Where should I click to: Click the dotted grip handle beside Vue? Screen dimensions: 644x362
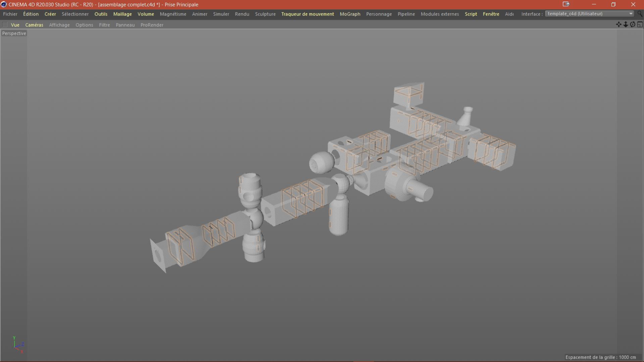coord(5,24)
